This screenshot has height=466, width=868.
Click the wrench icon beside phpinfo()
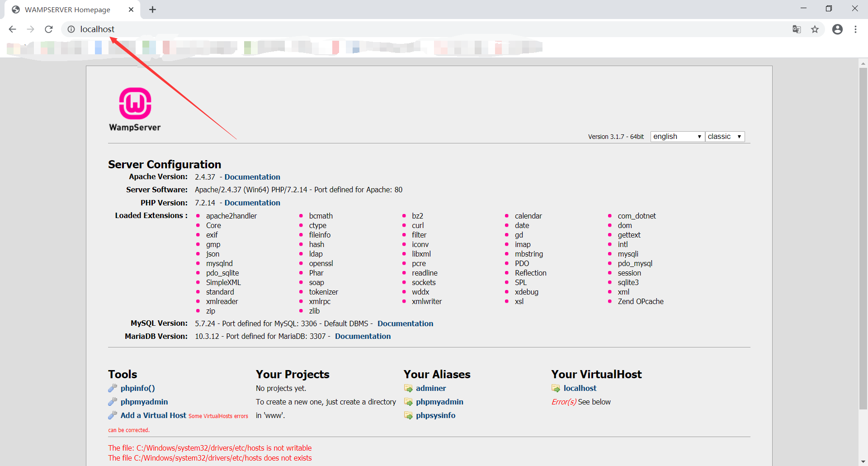pos(113,388)
